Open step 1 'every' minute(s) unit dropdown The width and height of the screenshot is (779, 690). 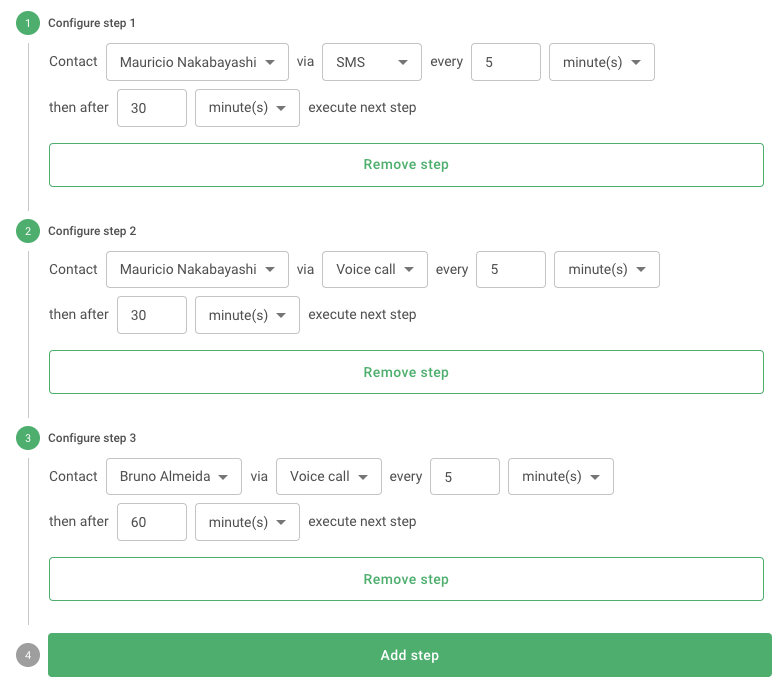[x=602, y=62]
